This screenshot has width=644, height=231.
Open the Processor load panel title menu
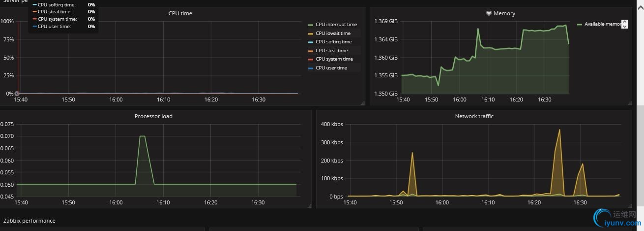153,116
